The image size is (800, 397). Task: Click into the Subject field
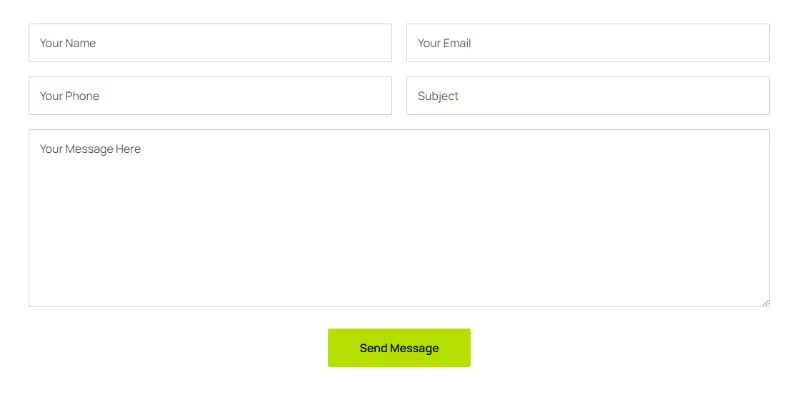[x=588, y=95]
